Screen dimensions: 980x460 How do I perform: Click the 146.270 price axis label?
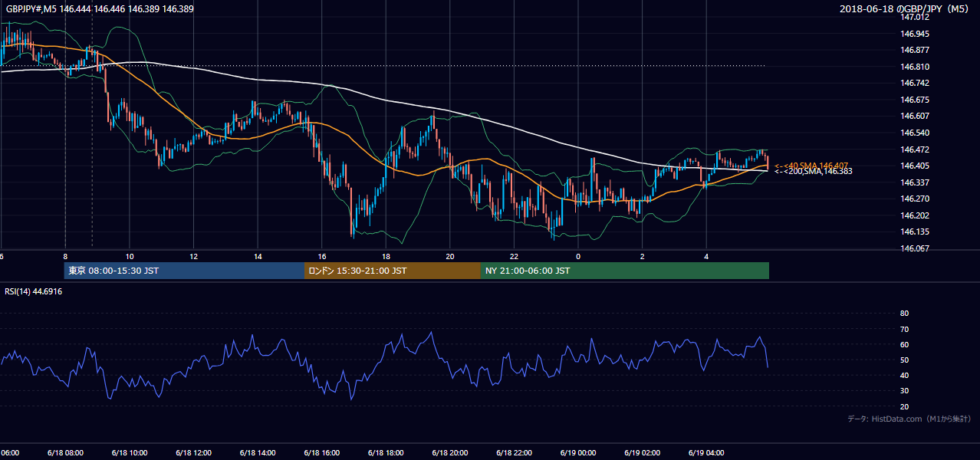coord(914,199)
